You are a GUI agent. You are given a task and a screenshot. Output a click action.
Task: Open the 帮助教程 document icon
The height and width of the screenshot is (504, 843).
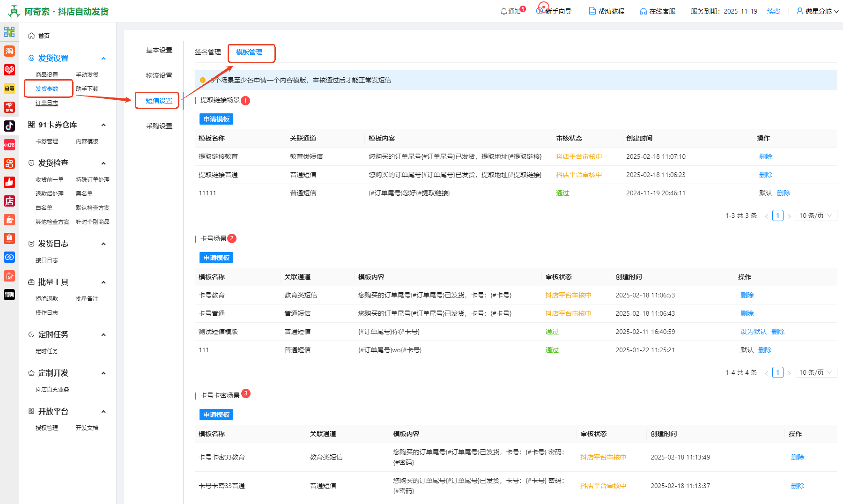click(592, 11)
